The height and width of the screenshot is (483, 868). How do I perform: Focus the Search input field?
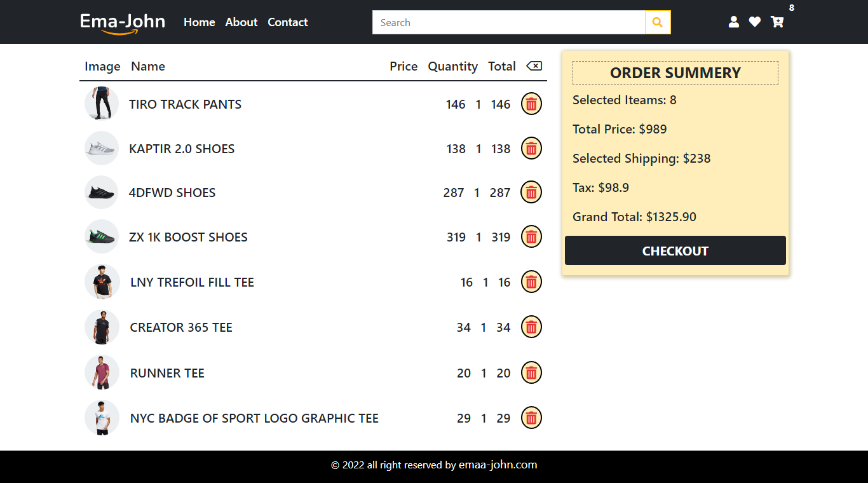(x=508, y=22)
